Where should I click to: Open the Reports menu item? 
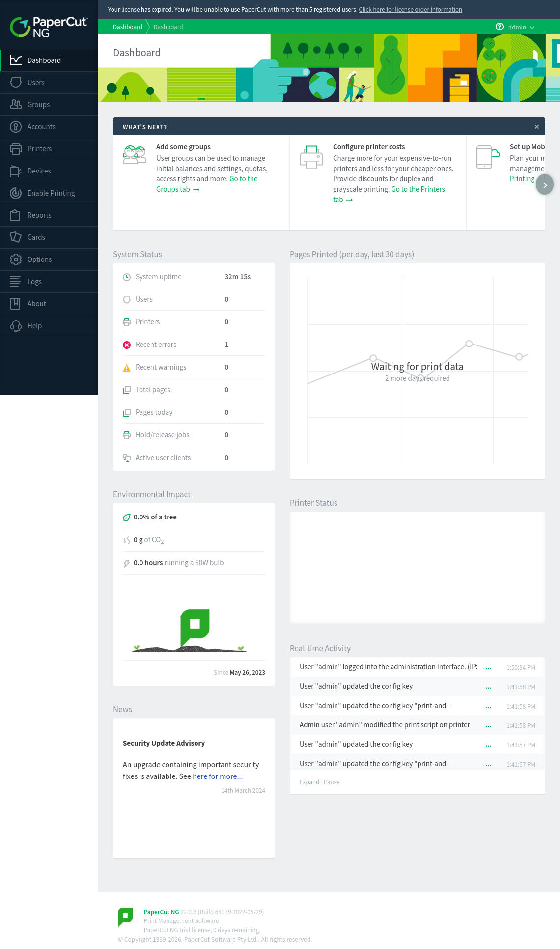pos(39,215)
